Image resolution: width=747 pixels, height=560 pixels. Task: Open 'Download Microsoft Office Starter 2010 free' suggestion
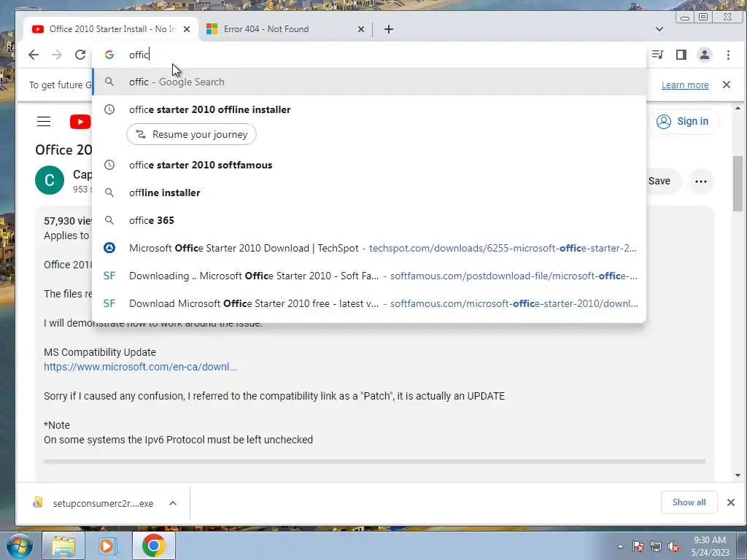pos(369,303)
